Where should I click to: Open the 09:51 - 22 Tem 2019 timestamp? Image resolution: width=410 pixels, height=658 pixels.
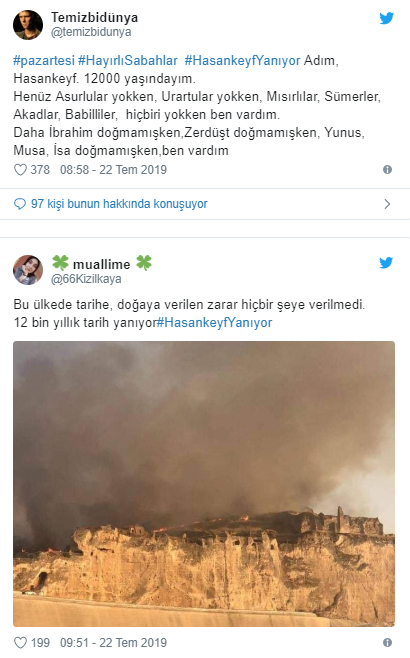click(x=113, y=642)
